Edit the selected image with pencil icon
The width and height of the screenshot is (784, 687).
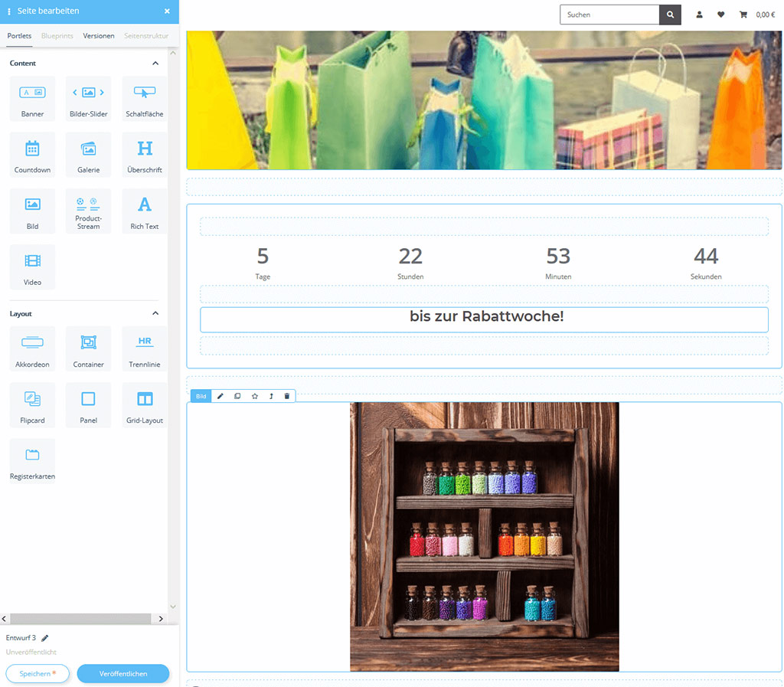click(220, 396)
